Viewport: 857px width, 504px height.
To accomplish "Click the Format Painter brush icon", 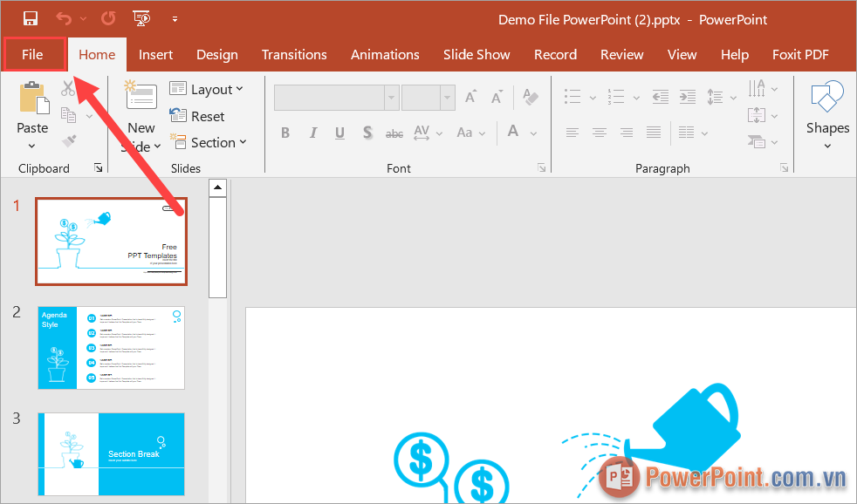I will (x=69, y=140).
